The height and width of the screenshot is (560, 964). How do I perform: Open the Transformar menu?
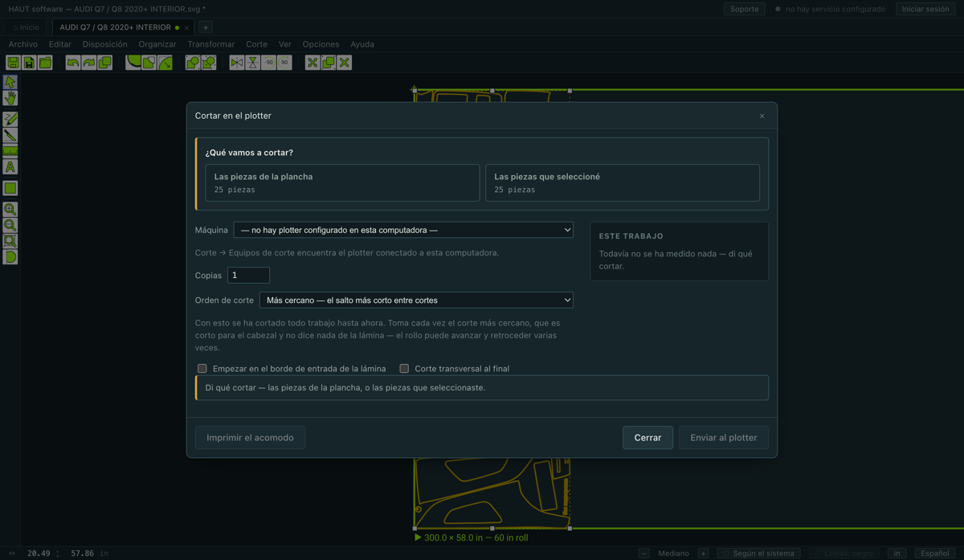coord(211,44)
